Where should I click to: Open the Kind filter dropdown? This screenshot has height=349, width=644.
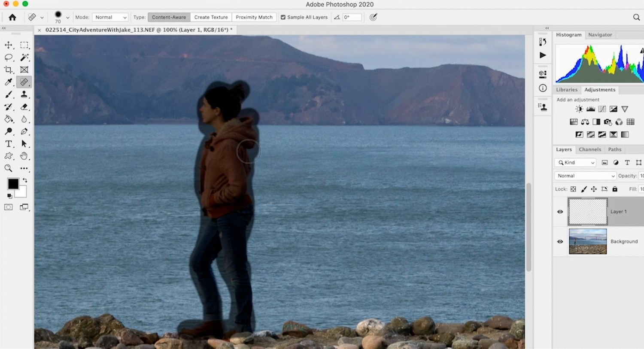(575, 162)
